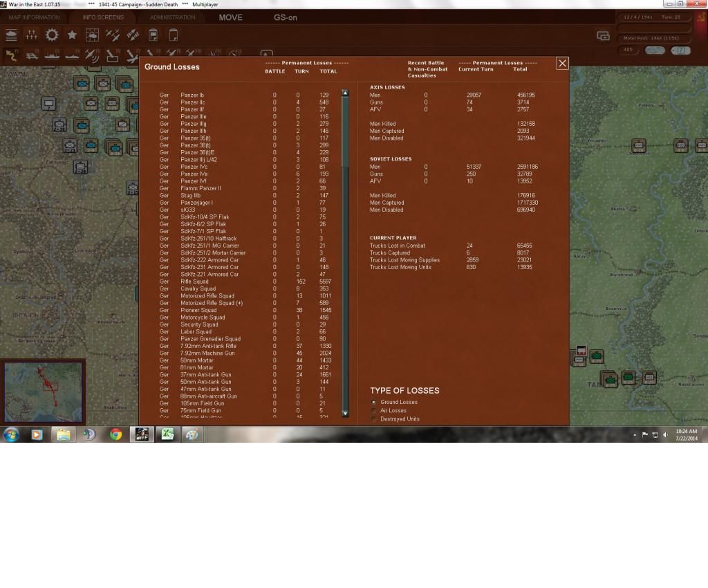Open the crossed aircraft air screen icon
Viewport: 708px width, 588px height.
113,35
